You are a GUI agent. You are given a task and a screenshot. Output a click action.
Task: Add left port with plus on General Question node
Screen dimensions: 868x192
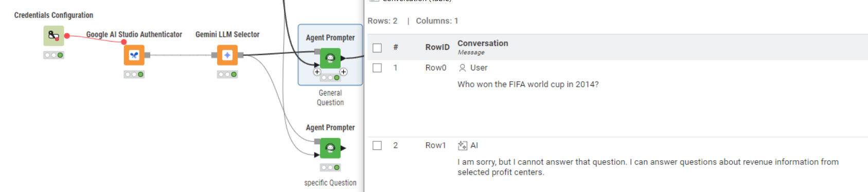pos(317,72)
